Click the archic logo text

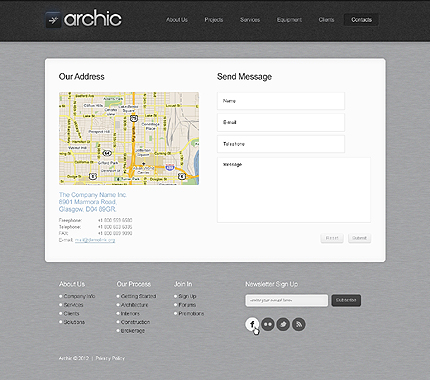[x=93, y=19]
